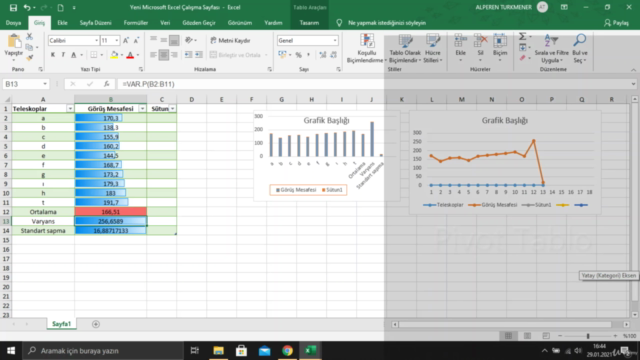This screenshot has width=640, height=360.
Task: Open Tablo Olarak Biçimlendir gallery
Action: click(x=405, y=49)
